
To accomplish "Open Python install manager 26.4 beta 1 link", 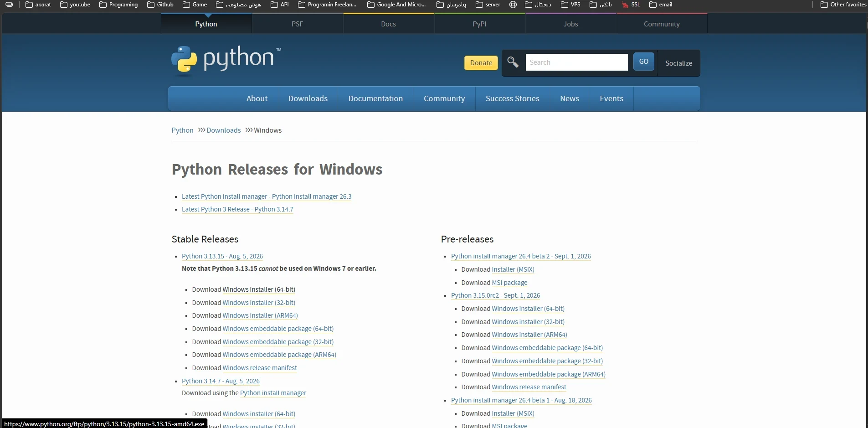I will point(521,400).
